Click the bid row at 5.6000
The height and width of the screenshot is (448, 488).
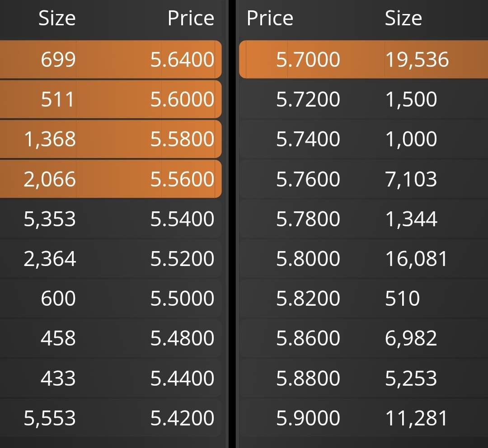coord(111,99)
